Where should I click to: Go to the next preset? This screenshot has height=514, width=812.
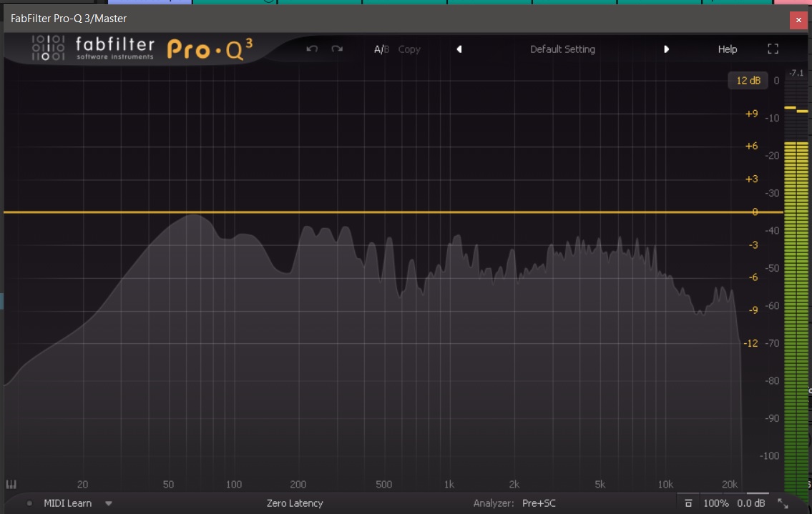pos(667,49)
